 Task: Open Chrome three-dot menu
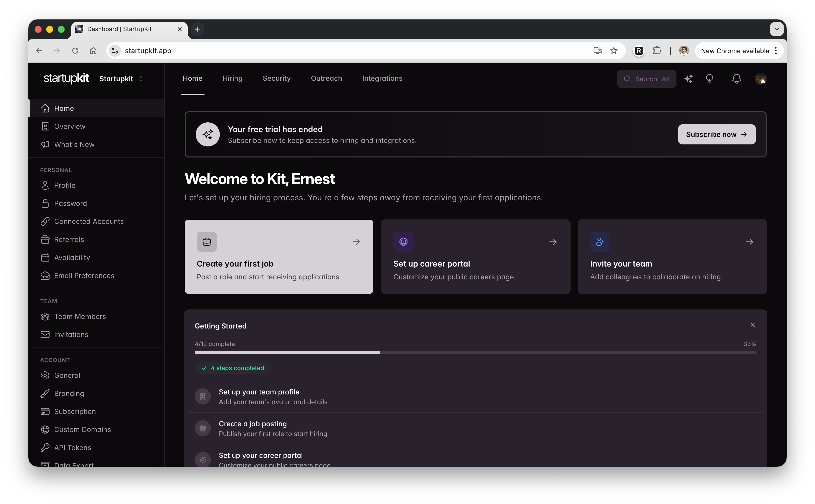(776, 51)
